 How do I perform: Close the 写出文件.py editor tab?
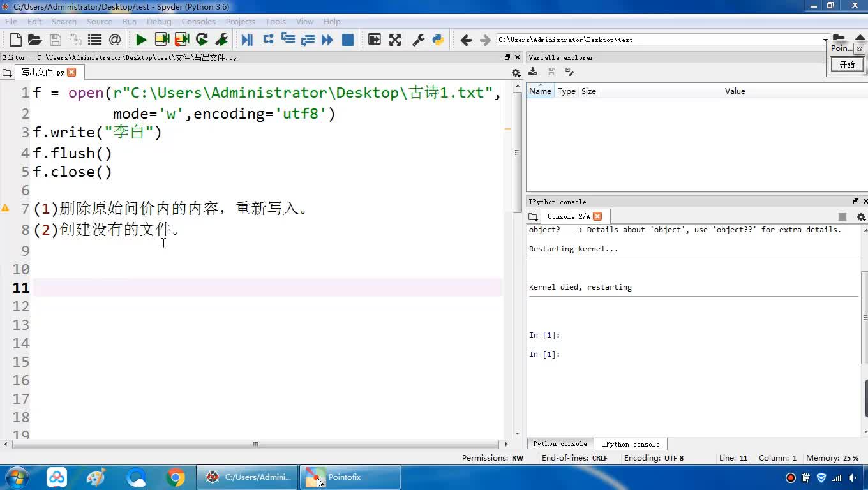[71, 72]
